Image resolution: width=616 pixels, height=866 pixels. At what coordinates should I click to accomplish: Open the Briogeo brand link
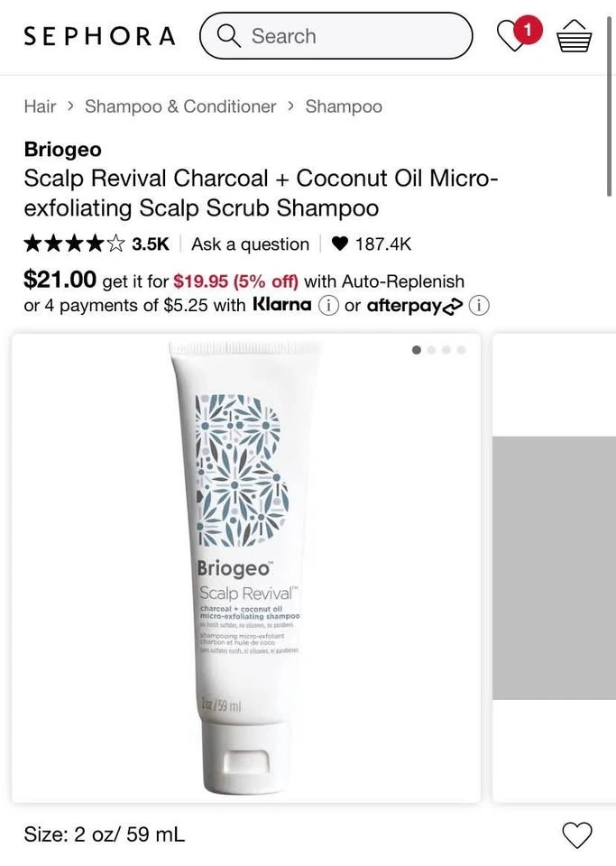click(63, 149)
